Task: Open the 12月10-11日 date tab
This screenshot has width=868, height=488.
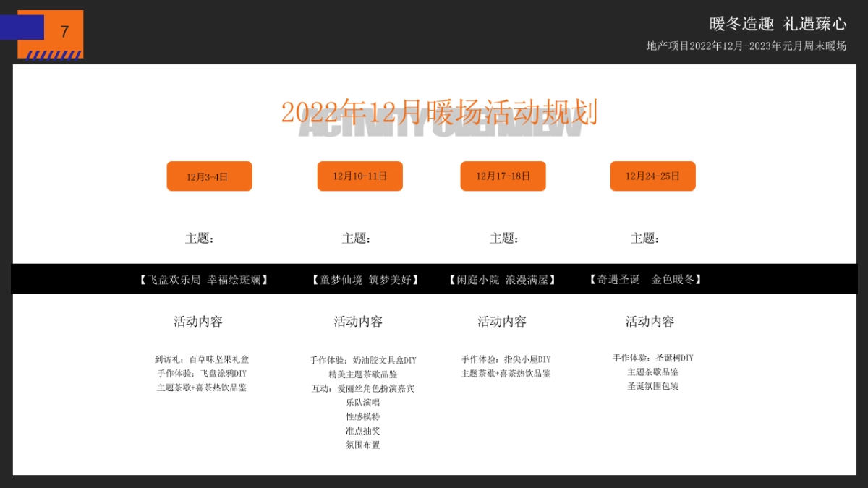Action: coord(359,176)
